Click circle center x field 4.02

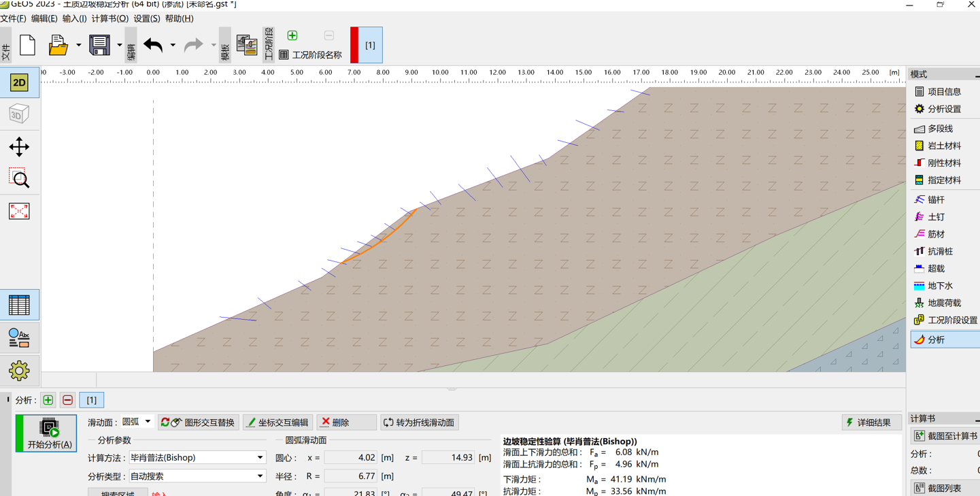(351, 458)
